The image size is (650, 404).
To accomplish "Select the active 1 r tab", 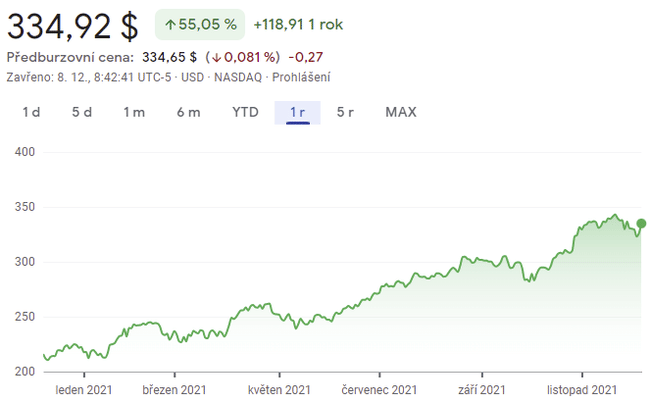I will (297, 112).
